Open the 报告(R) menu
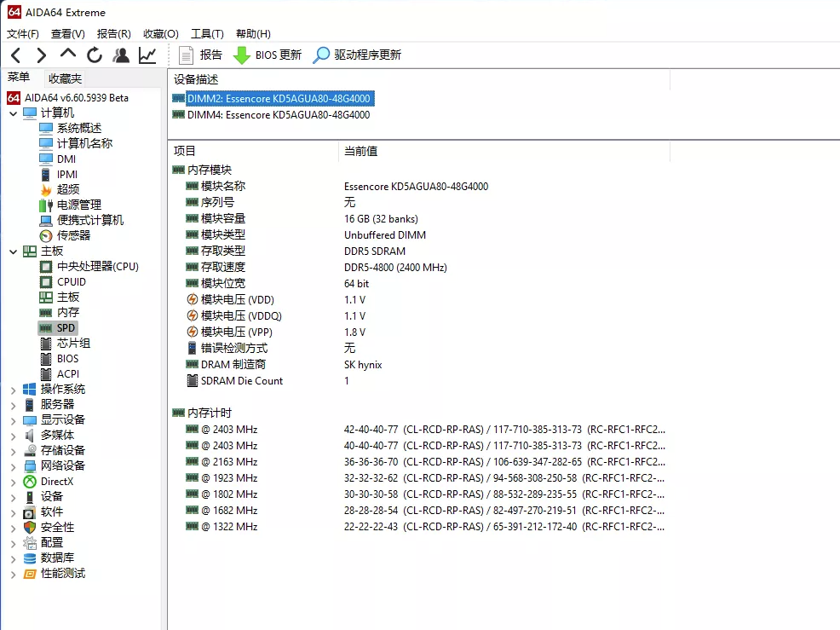Screen dimensions: 840x630 point(113,34)
